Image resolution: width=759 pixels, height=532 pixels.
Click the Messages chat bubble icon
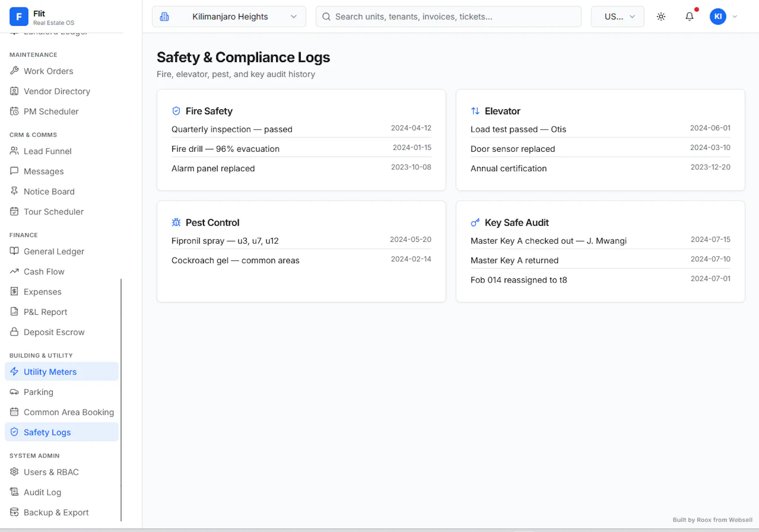14,171
